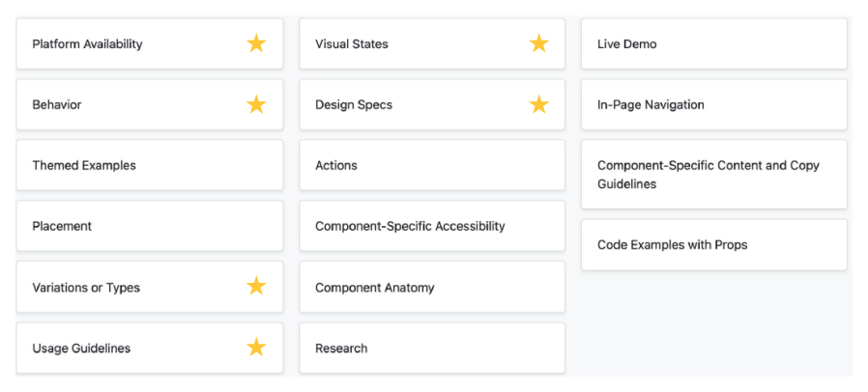
Task: Select the Component Anatomy card
Action: (x=375, y=288)
